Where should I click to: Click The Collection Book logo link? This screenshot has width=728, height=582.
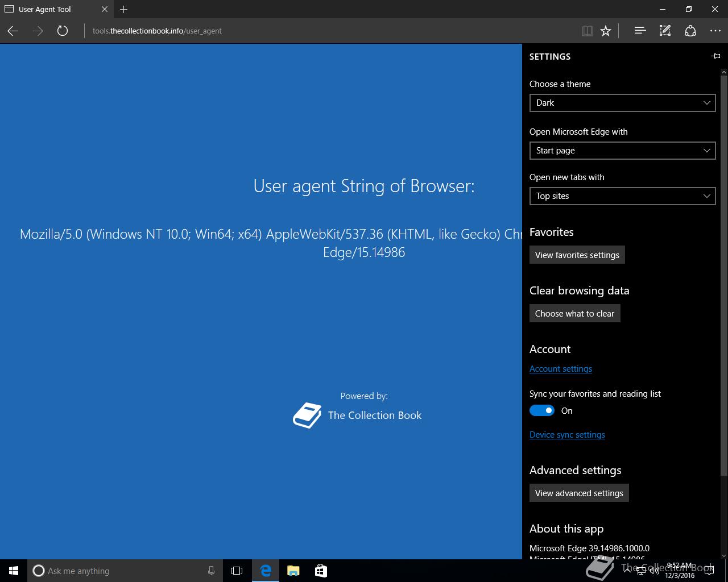click(x=358, y=415)
